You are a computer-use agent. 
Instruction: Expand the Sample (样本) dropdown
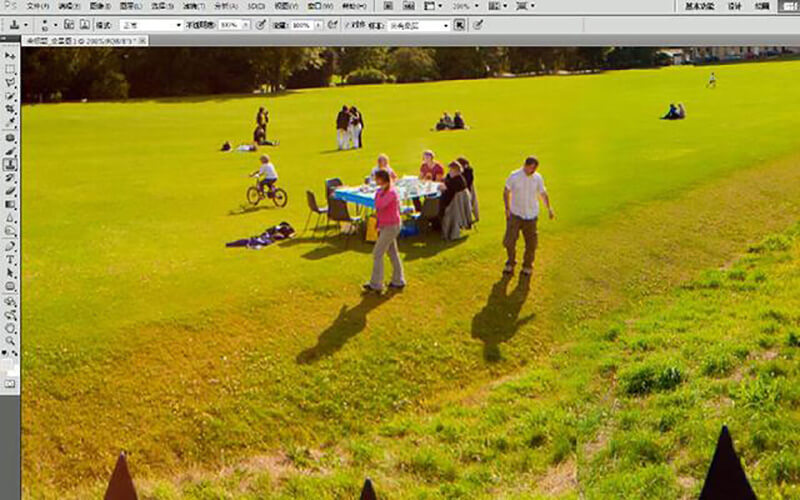(418, 25)
